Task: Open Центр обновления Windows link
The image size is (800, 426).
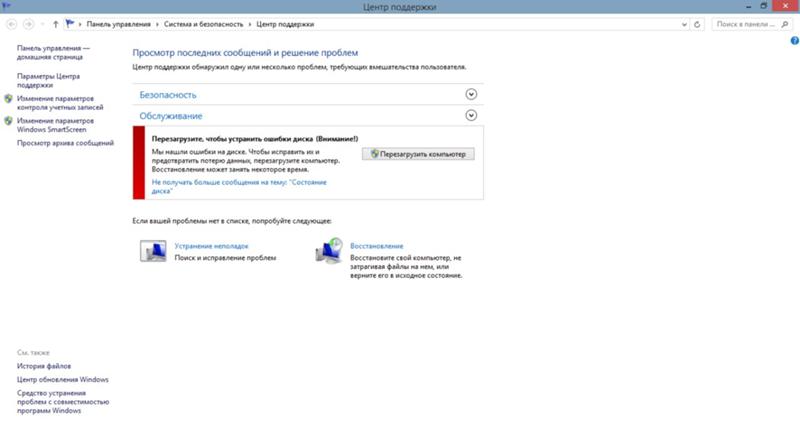Action: click(63, 380)
